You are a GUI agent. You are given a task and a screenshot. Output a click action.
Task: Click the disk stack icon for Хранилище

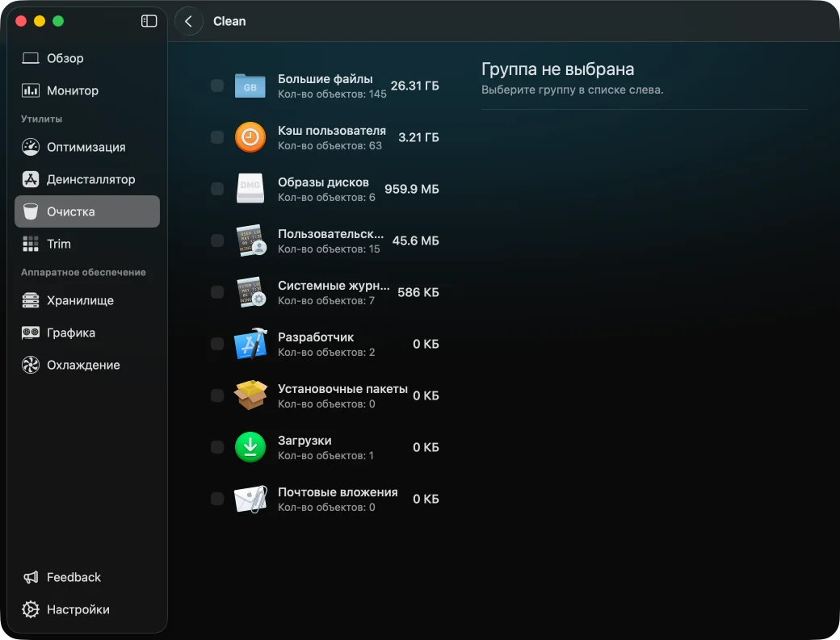coord(31,300)
